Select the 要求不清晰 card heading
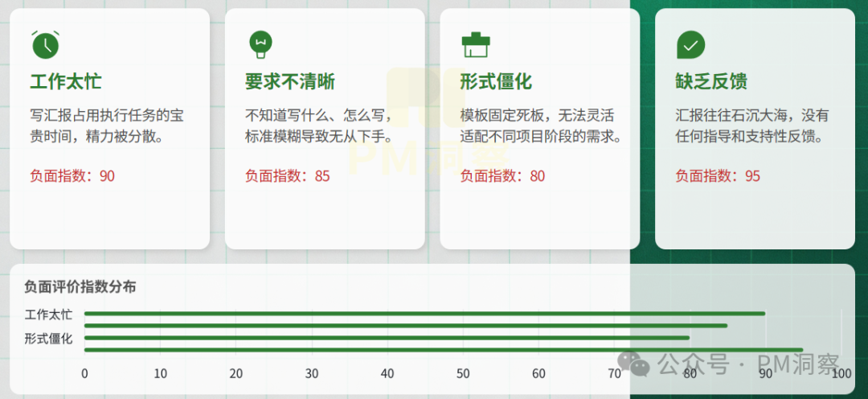868x399 pixels. (x=290, y=82)
